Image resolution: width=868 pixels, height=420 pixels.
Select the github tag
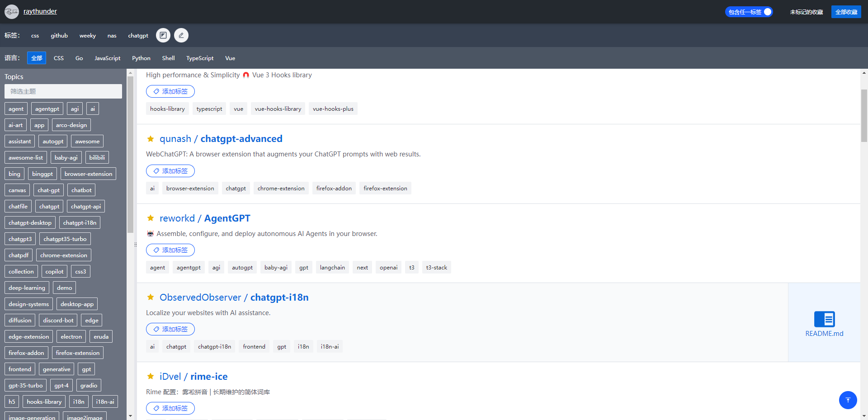[59, 36]
